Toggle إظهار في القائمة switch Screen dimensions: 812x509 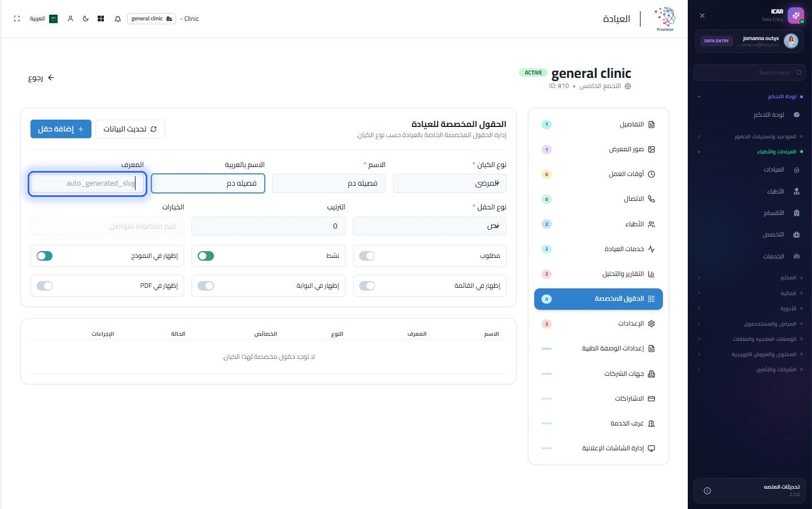pyautogui.click(x=367, y=286)
